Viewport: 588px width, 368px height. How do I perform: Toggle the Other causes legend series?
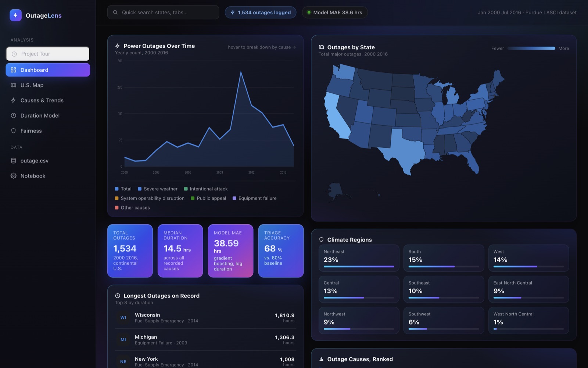132,208
